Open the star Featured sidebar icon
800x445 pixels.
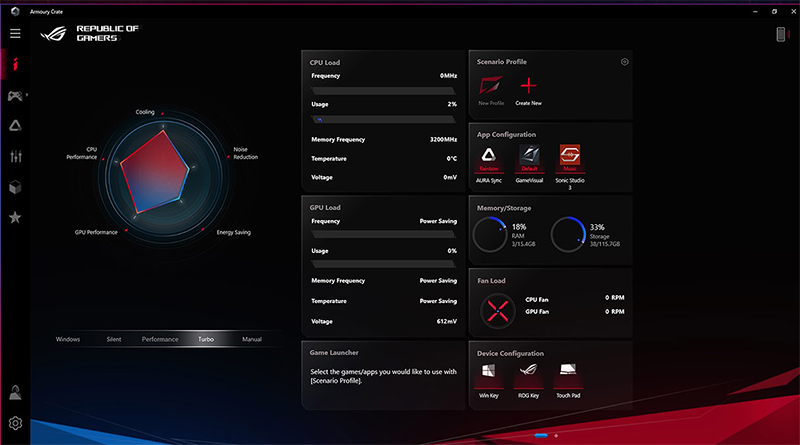(15, 218)
